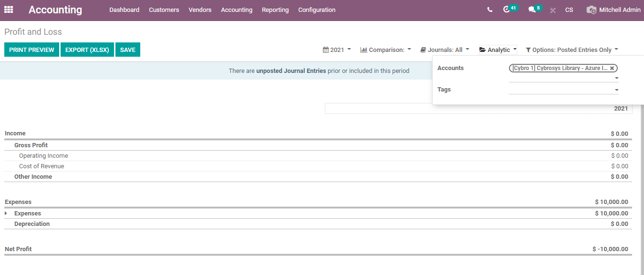
Task: Open the Configuration menu
Action: [x=317, y=10]
